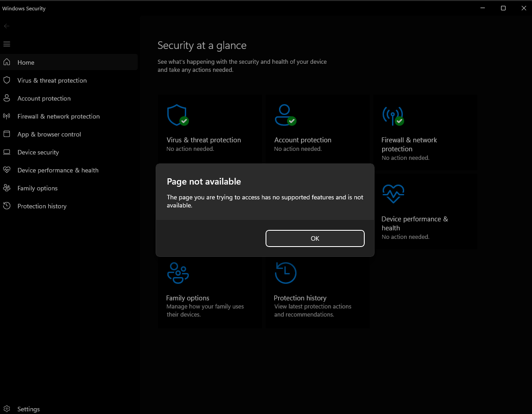Open Virus & threat protection from sidebar

pyautogui.click(x=69, y=80)
